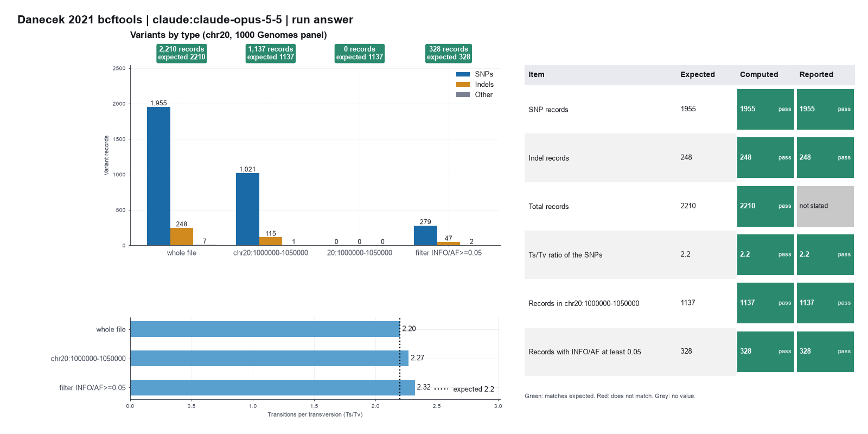This screenshot has width=868, height=434.
Task: Select the '328 records expected 328' badge
Action: (x=449, y=53)
